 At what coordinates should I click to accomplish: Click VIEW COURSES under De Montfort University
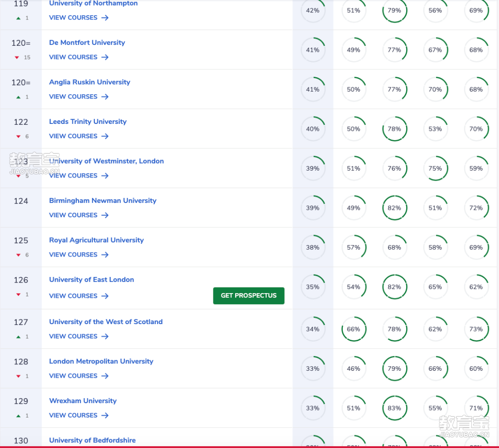(x=79, y=57)
